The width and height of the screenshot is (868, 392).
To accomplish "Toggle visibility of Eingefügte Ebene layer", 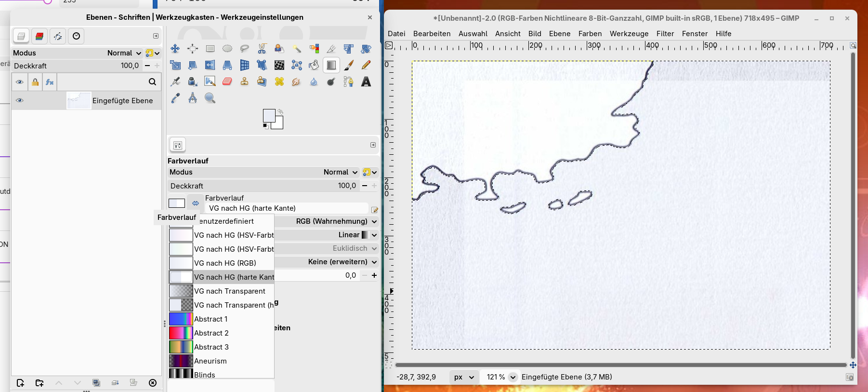I will click(x=20, y=100).
